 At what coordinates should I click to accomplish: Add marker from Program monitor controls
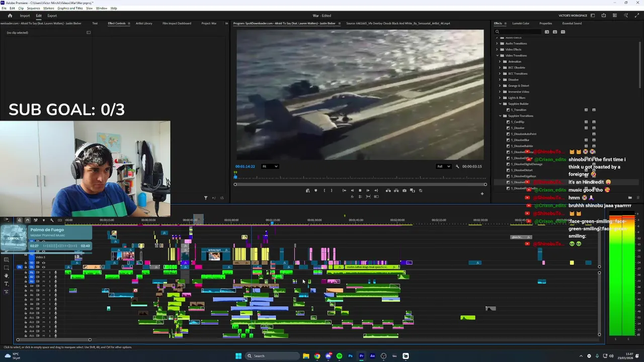click(x=315, y=191)
